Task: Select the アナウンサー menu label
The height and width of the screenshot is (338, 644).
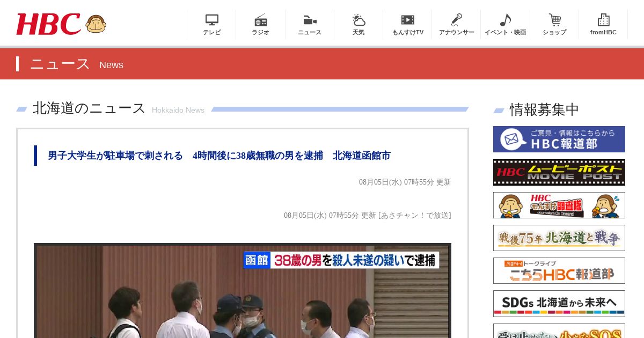Action: coord(457,32)
